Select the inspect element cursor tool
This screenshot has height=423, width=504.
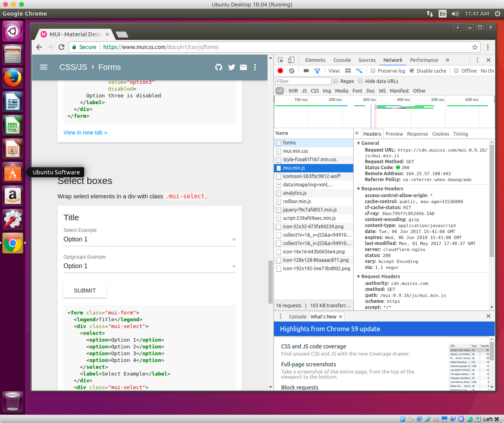(280, 60)
